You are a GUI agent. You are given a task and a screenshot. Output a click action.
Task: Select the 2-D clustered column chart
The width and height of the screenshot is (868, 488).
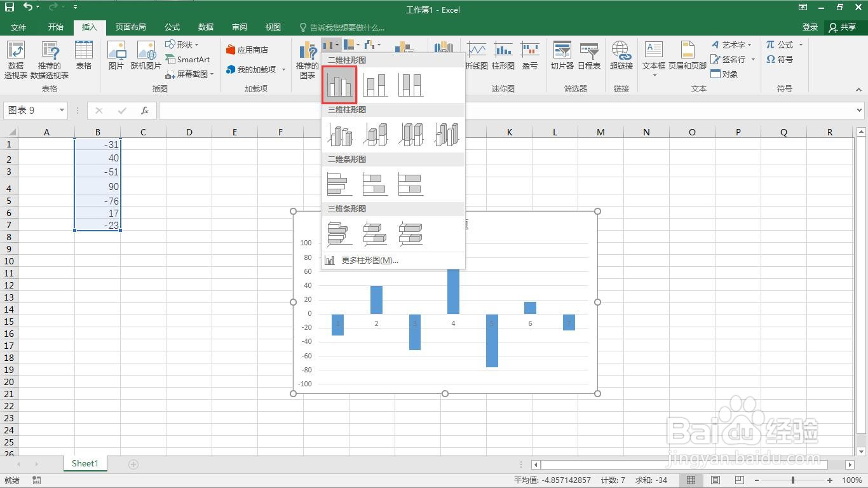coord(339,85)
